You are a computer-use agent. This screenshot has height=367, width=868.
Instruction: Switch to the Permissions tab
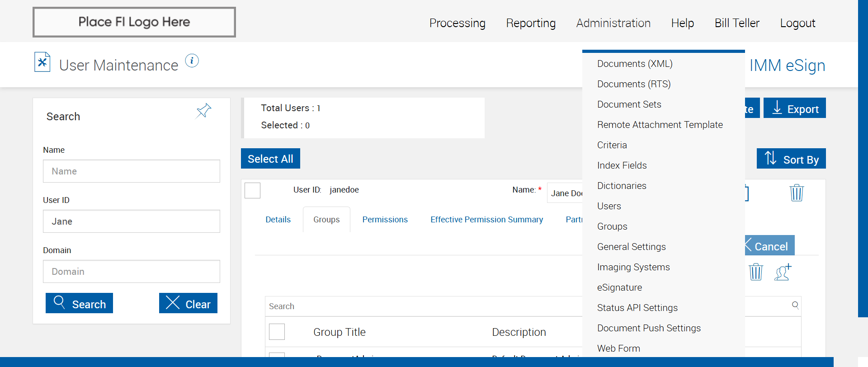point(385,220)
